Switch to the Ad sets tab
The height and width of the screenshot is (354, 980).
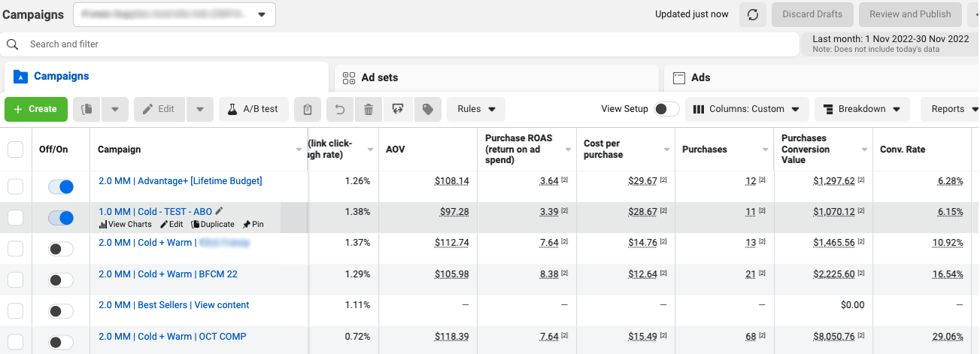pyautogui.click(x=379, y=77)
